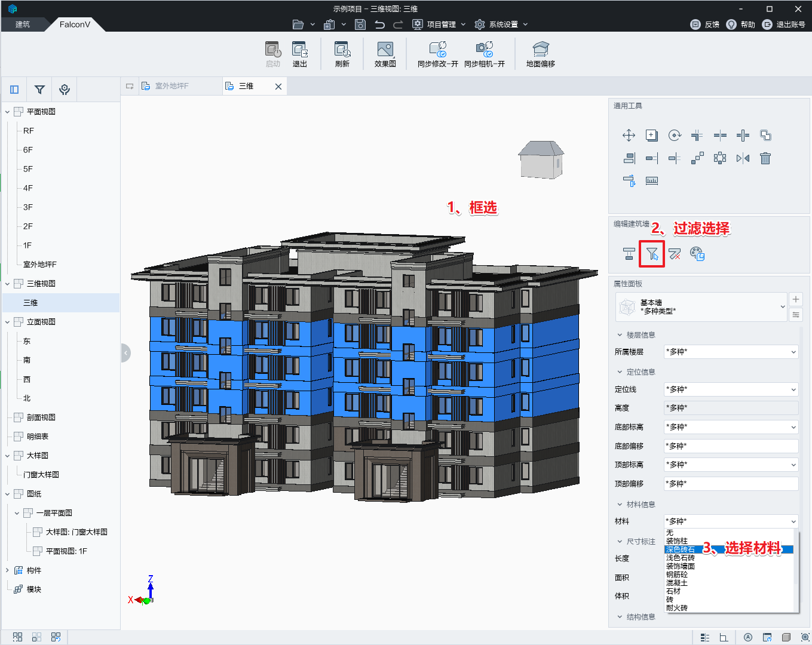The width and height of the screenshot is (812, 645).
Task: Click the Mirror tool icon
Action: coord(743,158)
